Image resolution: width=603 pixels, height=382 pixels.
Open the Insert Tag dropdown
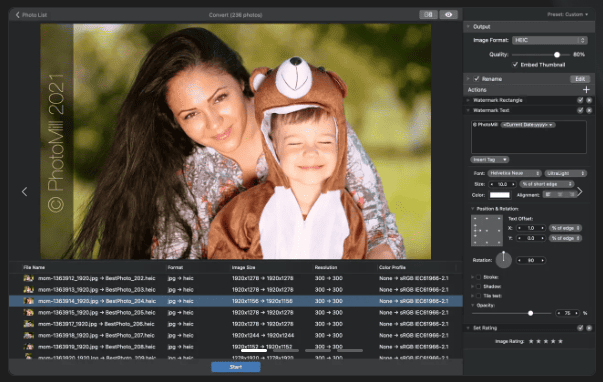490,159
